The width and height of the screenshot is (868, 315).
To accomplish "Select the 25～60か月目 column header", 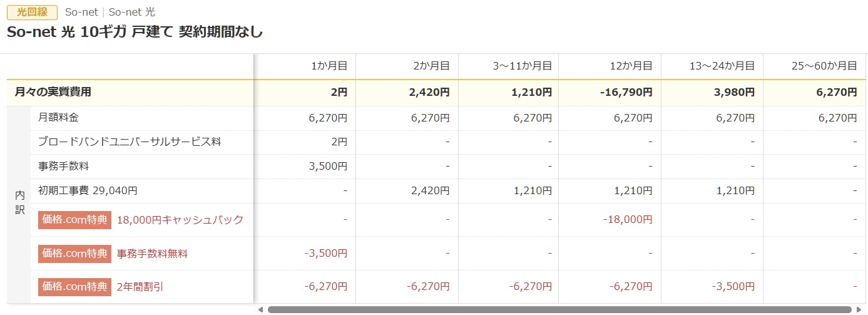I will [824, 66].
